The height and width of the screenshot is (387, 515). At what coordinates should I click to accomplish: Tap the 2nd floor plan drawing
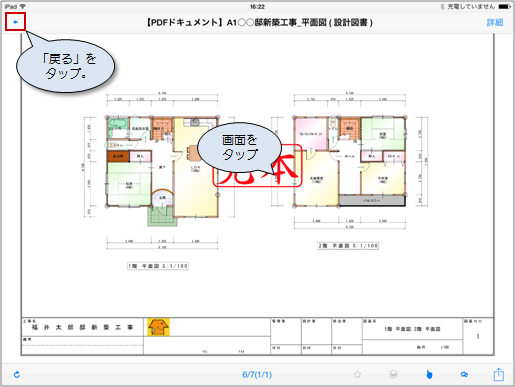click(350, 161)
